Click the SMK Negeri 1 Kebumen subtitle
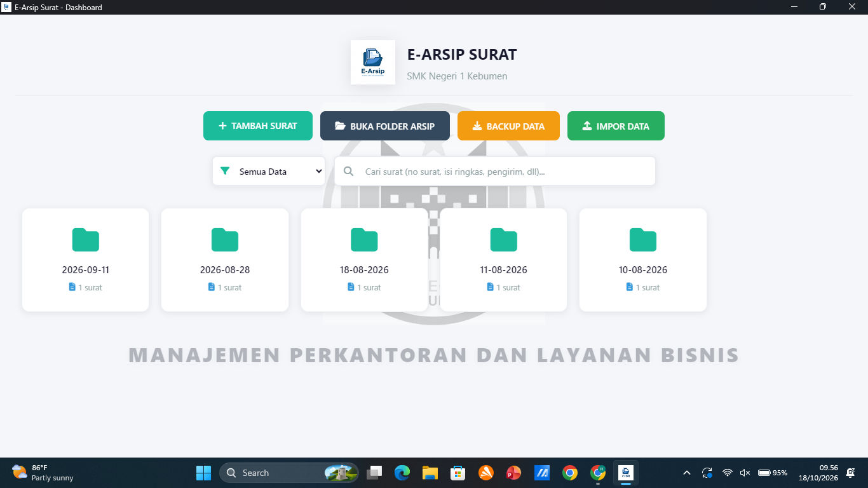 (x=457, y=76)
